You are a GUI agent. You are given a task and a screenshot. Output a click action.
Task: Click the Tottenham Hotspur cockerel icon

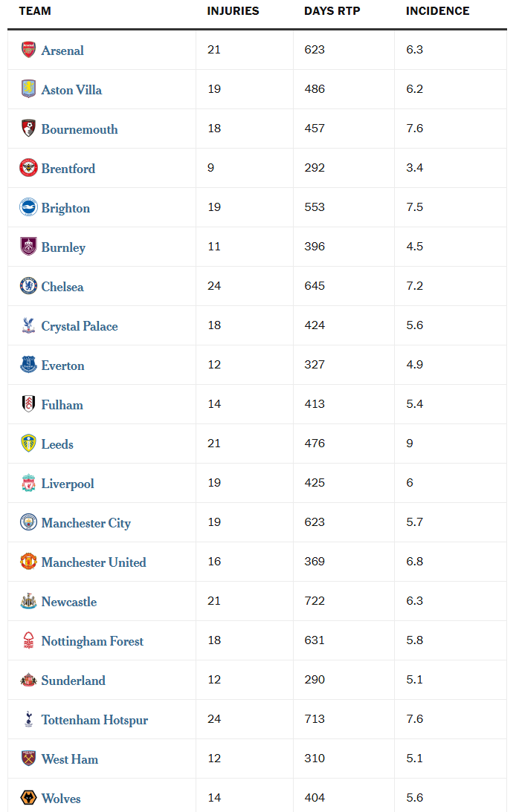28,719
